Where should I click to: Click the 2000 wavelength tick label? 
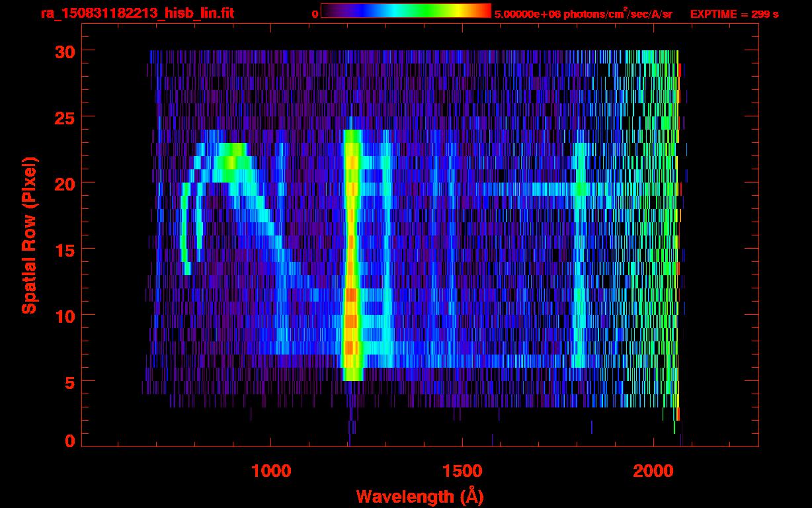[653, 470]
